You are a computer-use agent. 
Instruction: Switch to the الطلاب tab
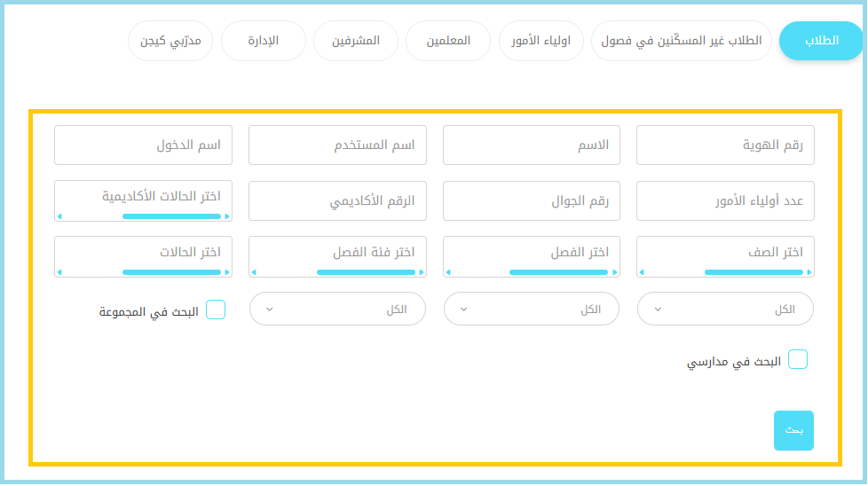tap(821, 42)
